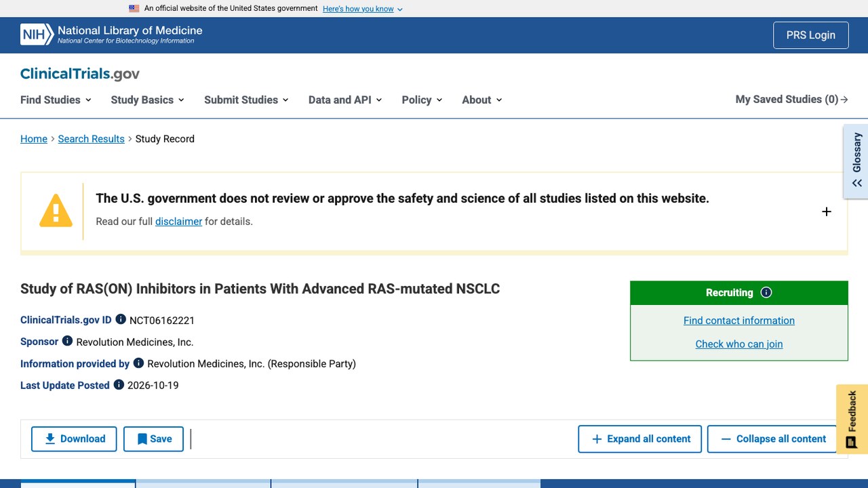Open the Glossary side panel
The height and width of the screenshot is (488, 868).
(856, 161)
